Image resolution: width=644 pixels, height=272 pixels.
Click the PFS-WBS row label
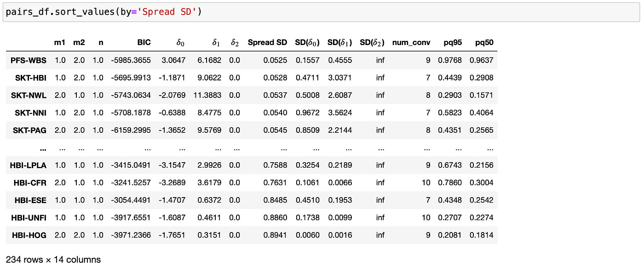click(x=29, y=60)
